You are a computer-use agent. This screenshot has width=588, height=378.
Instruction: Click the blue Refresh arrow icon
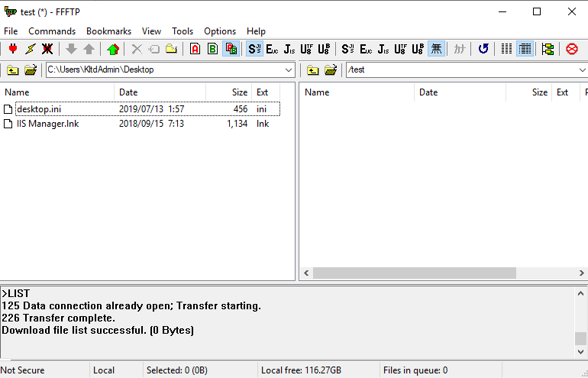[x=483, y=49]
